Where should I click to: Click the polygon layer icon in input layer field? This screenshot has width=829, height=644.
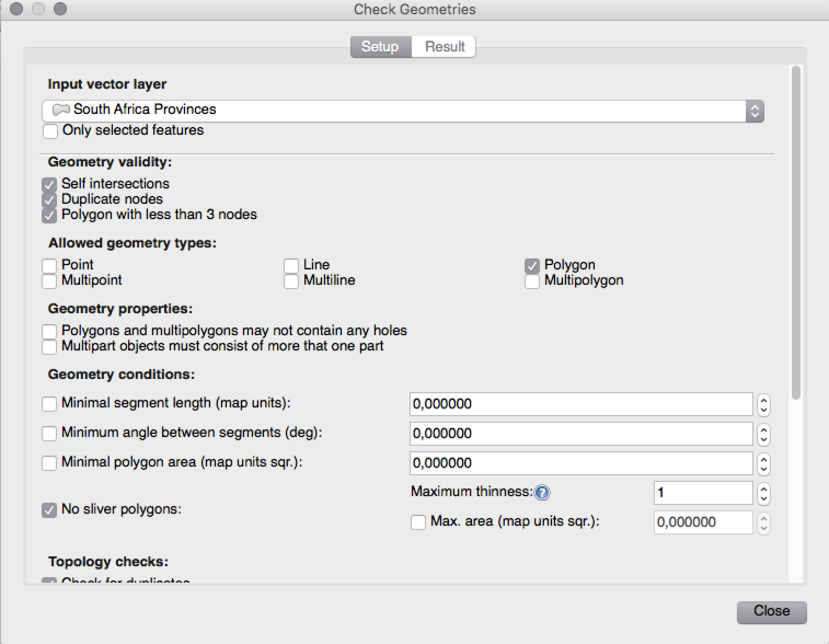point(60,110)
